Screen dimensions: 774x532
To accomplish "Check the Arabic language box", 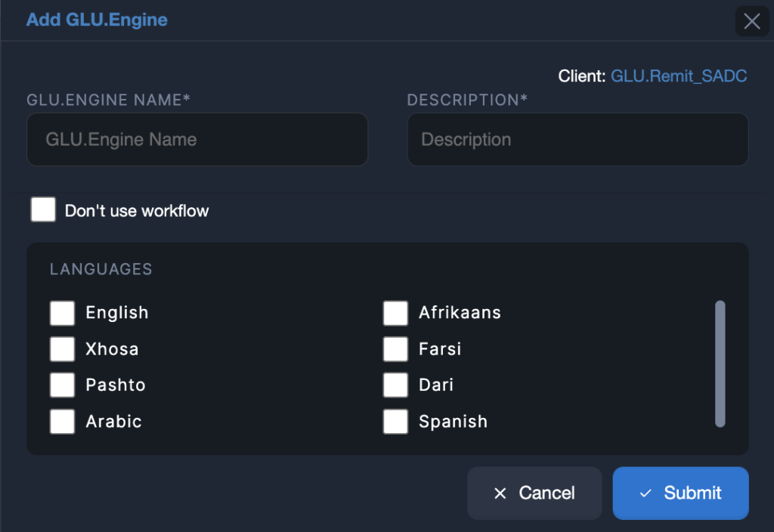I will point(62,422).
